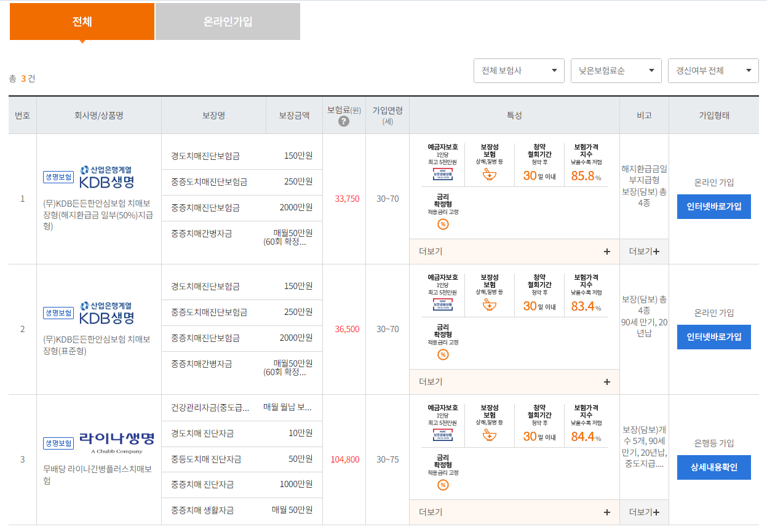Click the 건강관리자금 coverage row

(x=242, y=407)
